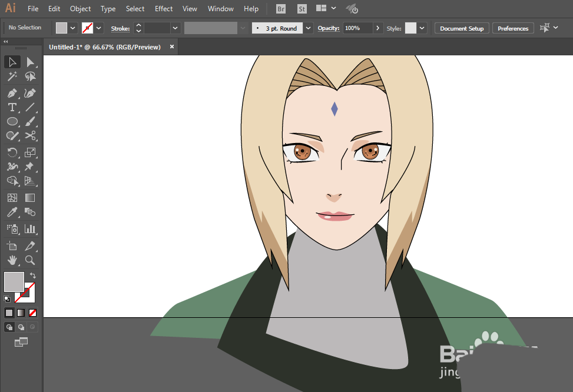Enable Draw Inside mode
Viewport: 573px width, 392px height.
pyautogui.click(x=32, y=327)
